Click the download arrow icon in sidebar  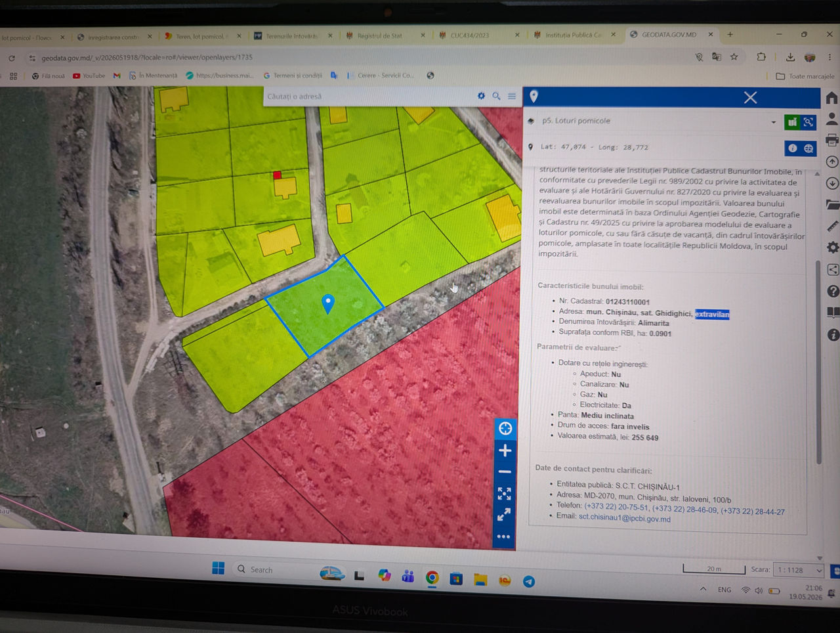[832, 183]
